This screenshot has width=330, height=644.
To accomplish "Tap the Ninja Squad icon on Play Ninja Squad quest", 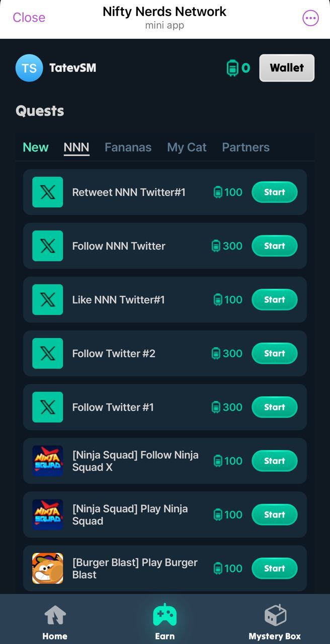I will 47,515.
